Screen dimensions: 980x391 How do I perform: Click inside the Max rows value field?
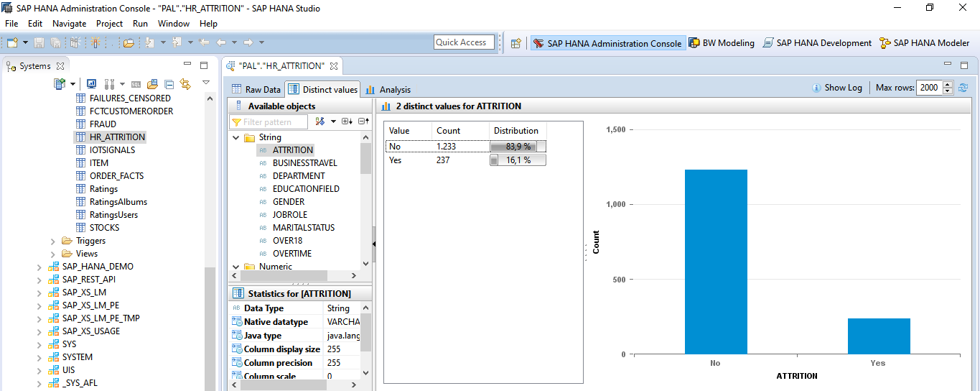tap(928, 88)
